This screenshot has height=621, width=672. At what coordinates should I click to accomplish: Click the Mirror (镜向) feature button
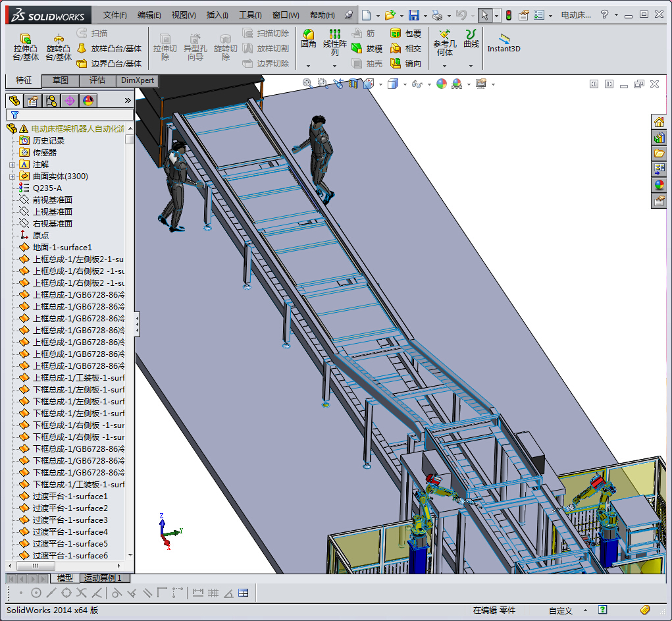point(405,63)
